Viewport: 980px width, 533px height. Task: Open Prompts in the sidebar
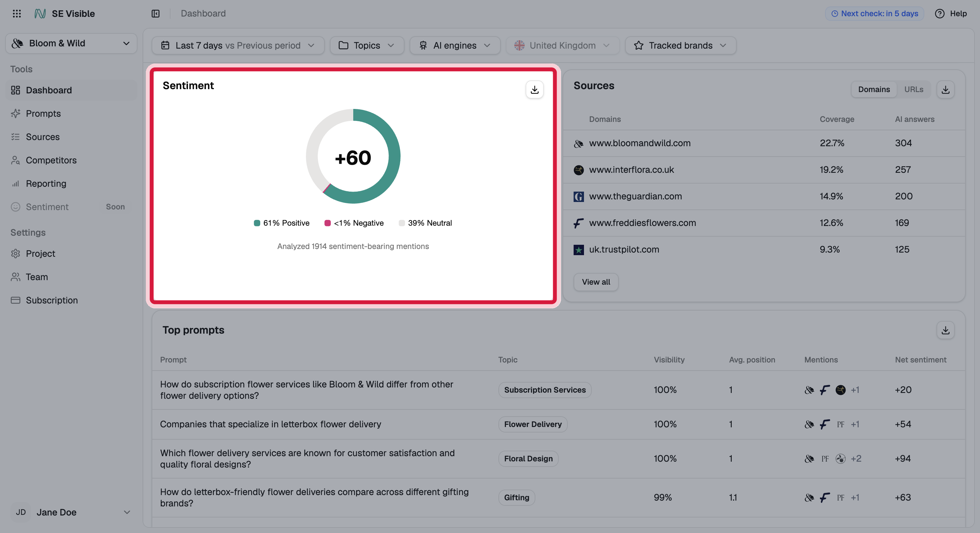click(71, 113)
